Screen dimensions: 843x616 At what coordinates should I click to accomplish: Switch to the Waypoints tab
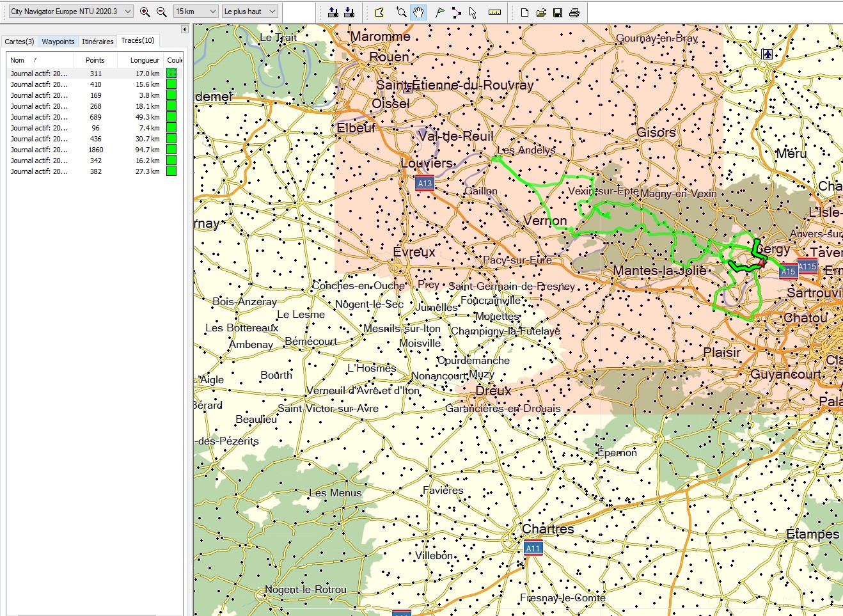(x=58, y=42)
